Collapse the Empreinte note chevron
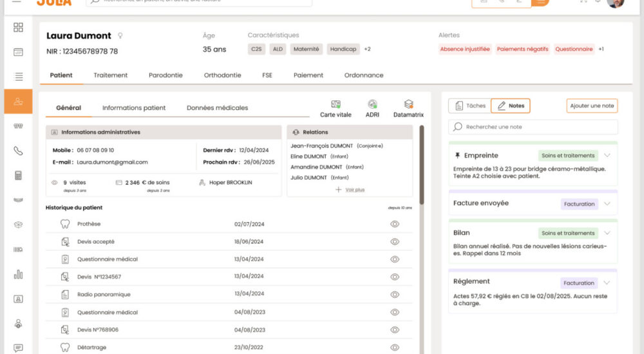The image size is (644, 354). [x=607, y=156]
